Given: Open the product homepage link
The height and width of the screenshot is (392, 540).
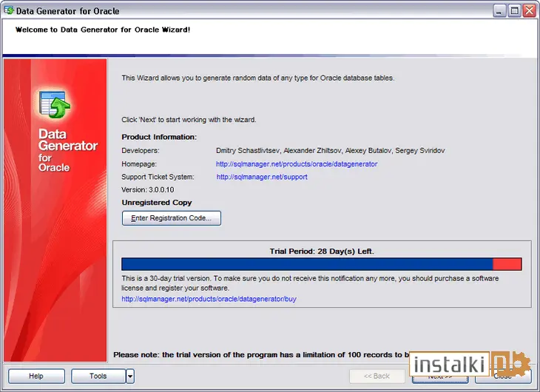Looking at the screenshot, I should [x=297, y=164].
